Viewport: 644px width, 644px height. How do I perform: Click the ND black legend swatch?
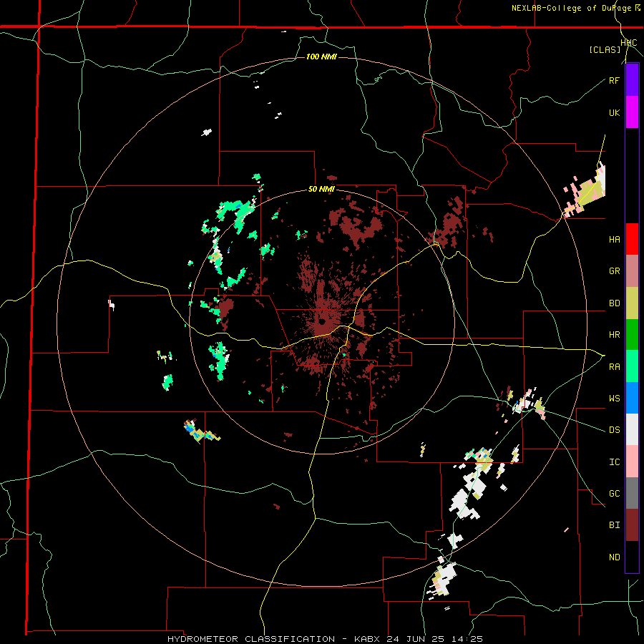pos(632,557)
